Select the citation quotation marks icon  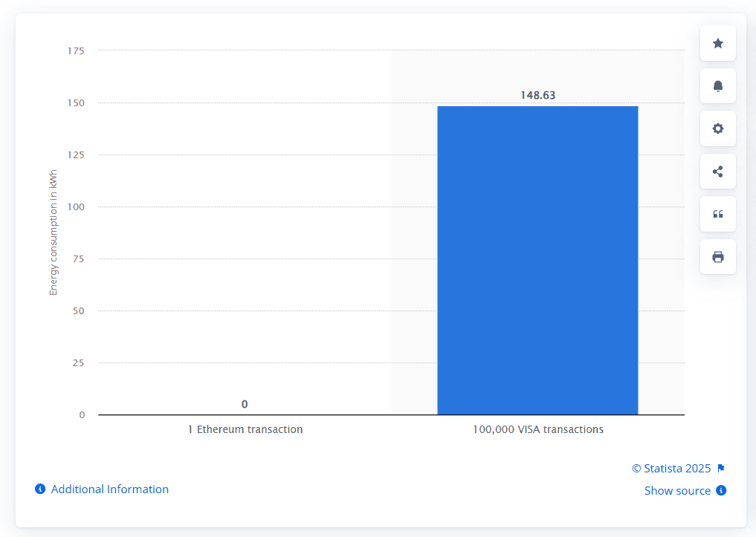pos(717,214)
